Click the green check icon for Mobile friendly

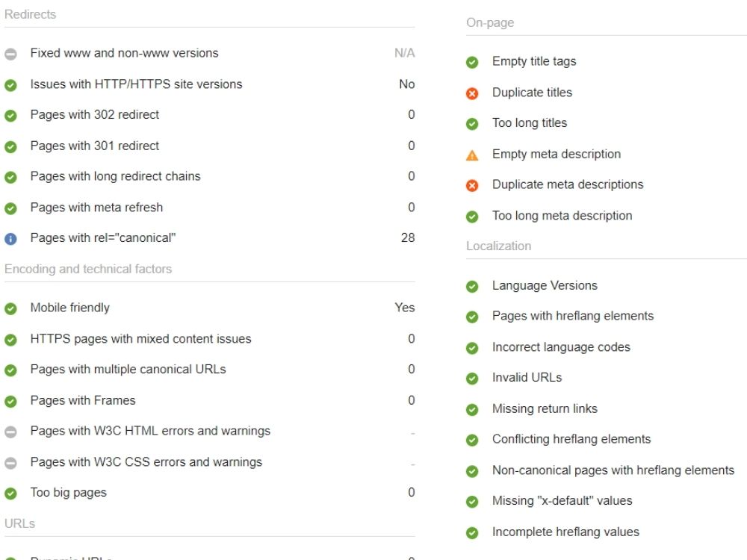pos(10,308)
